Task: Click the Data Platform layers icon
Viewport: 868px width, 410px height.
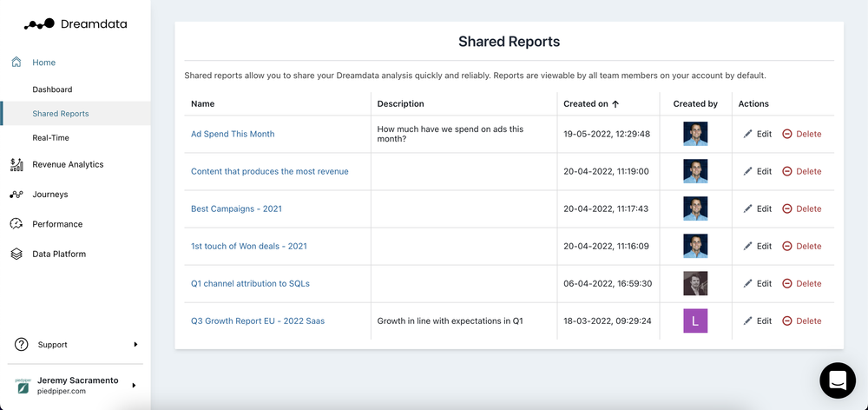Action: [x=16, y=254]
